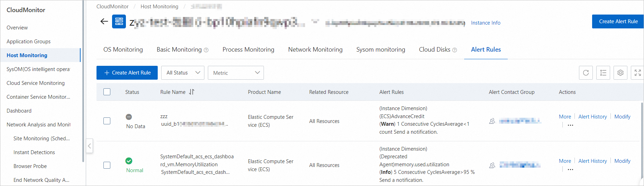Toggle the select-all checkbox in the table header
Viewport: 644px width, 186px height.
pos(107,92)
